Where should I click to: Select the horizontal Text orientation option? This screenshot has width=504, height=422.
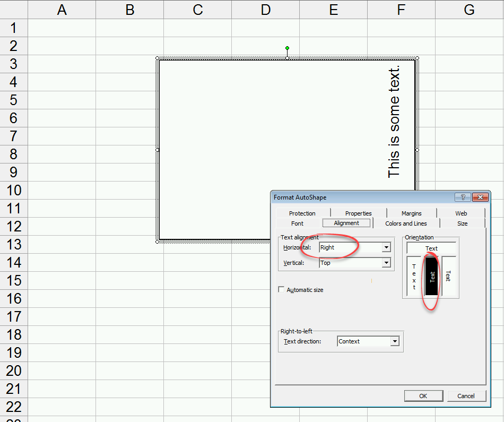click(431, 248)
